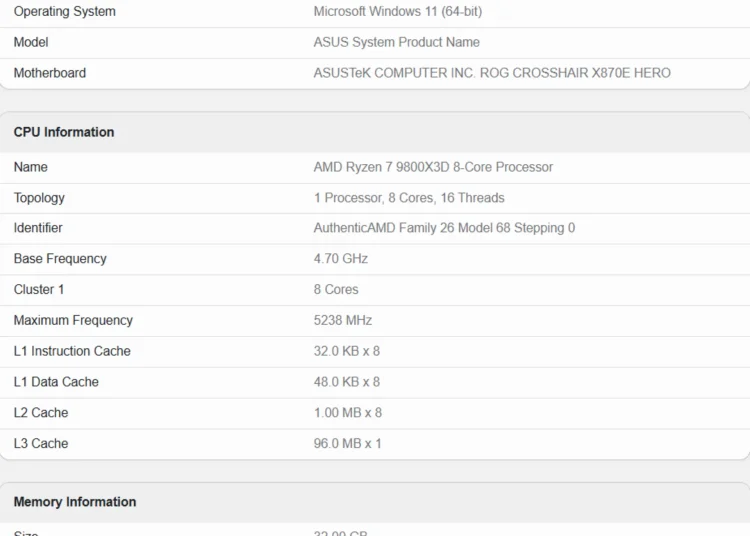Click the 'Memory Information' section heading
This screenshot has width=750, height=536.
point(75,502)
